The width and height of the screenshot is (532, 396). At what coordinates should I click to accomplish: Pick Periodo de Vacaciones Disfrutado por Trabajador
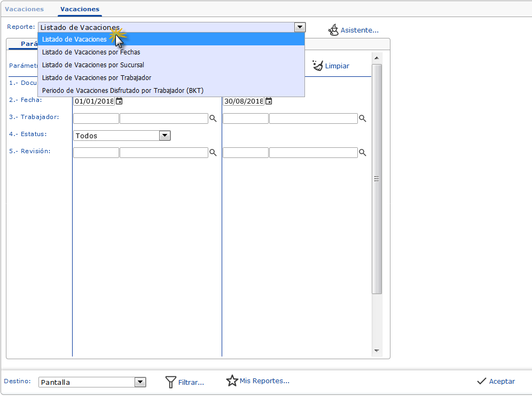click(122, 90)
